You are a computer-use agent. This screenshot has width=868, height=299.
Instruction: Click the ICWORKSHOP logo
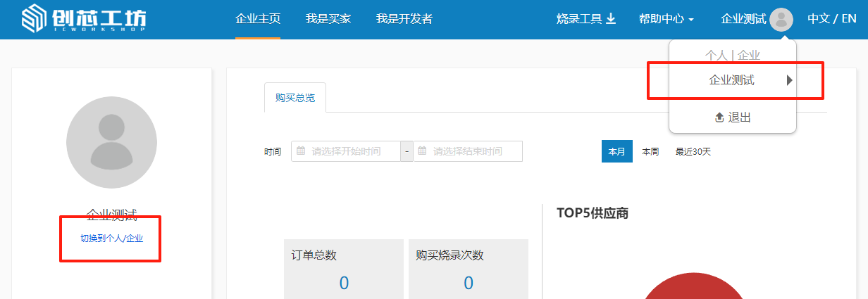pyautogui.click(x=83, y=19)
